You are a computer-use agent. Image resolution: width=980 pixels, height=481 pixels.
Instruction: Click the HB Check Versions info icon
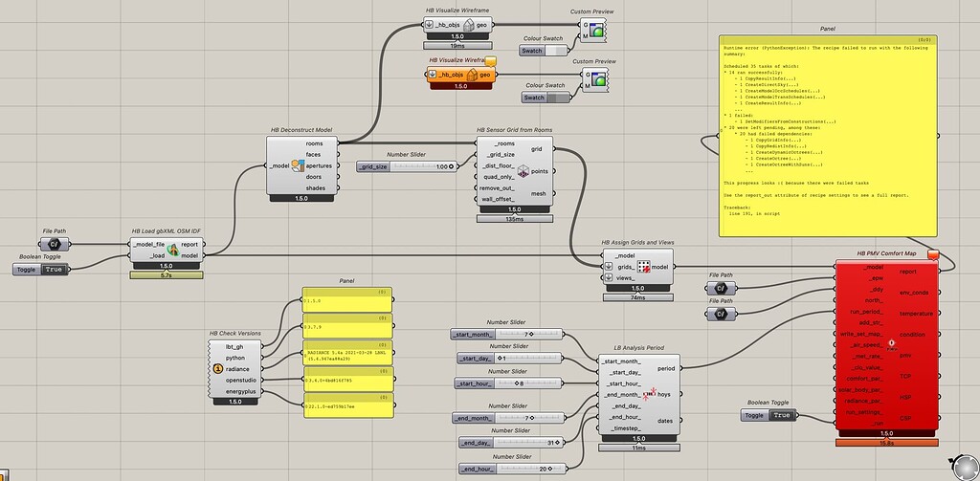click(217, 368)
